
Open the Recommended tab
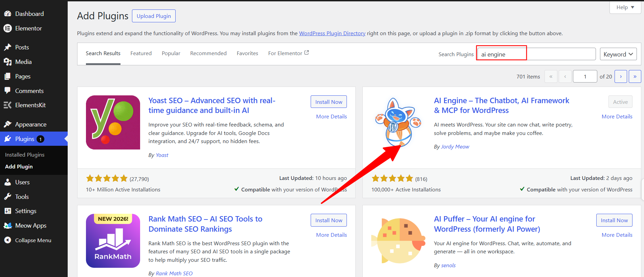(x=208, y=53)
